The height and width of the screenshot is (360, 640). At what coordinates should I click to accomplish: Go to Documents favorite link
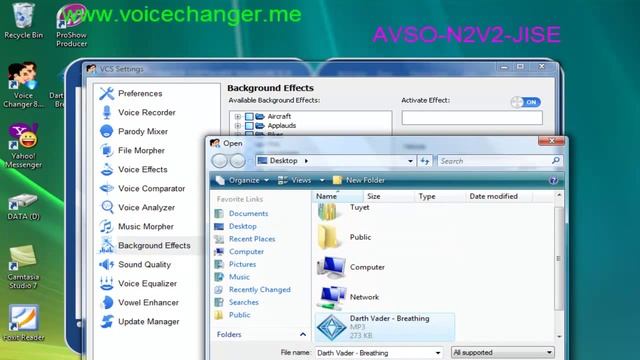click(x=242, y=213)
